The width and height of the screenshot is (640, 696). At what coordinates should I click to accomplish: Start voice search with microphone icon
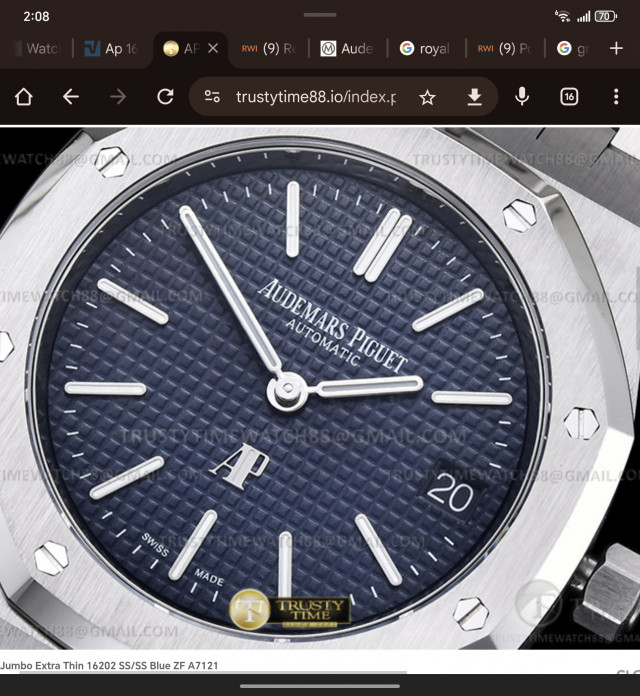point(522,96)
